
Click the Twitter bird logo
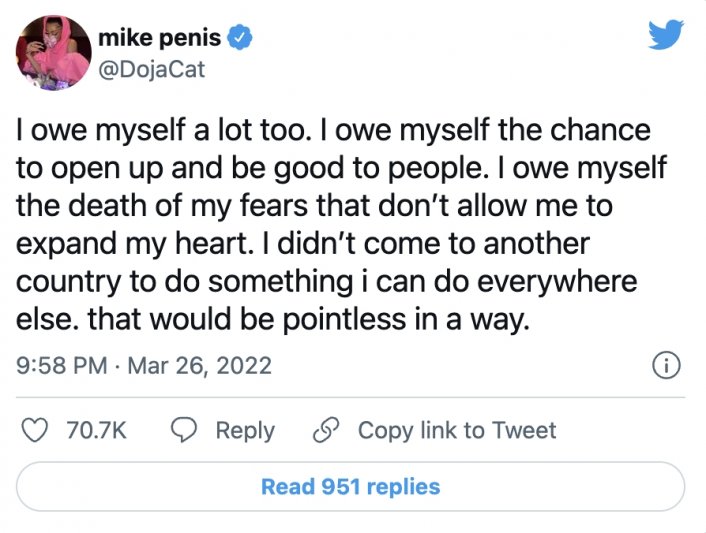click(665, 36)
